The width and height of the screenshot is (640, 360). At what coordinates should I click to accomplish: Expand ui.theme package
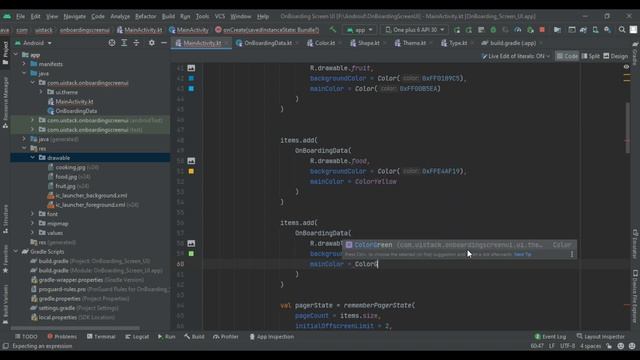[x=41, y=92]
